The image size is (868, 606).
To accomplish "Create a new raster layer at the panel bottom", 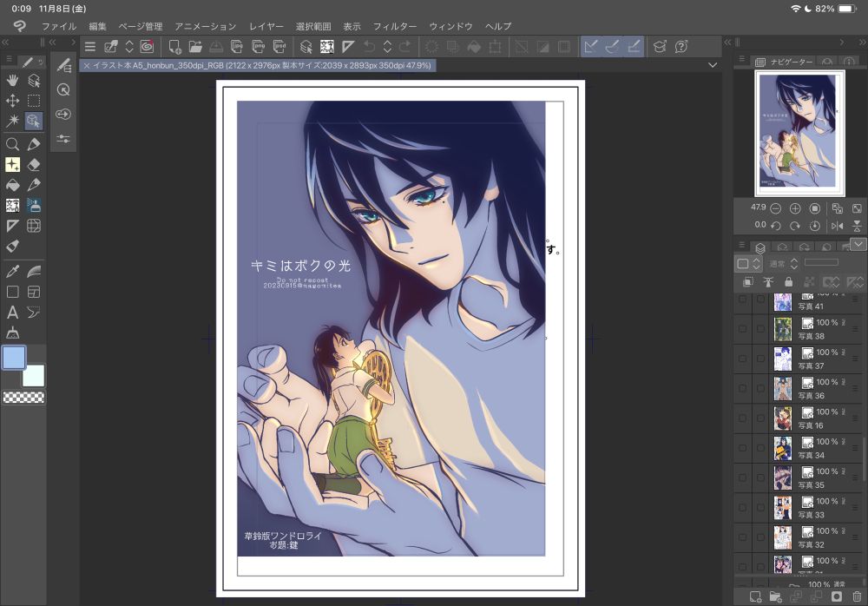I will click(755, 596).
